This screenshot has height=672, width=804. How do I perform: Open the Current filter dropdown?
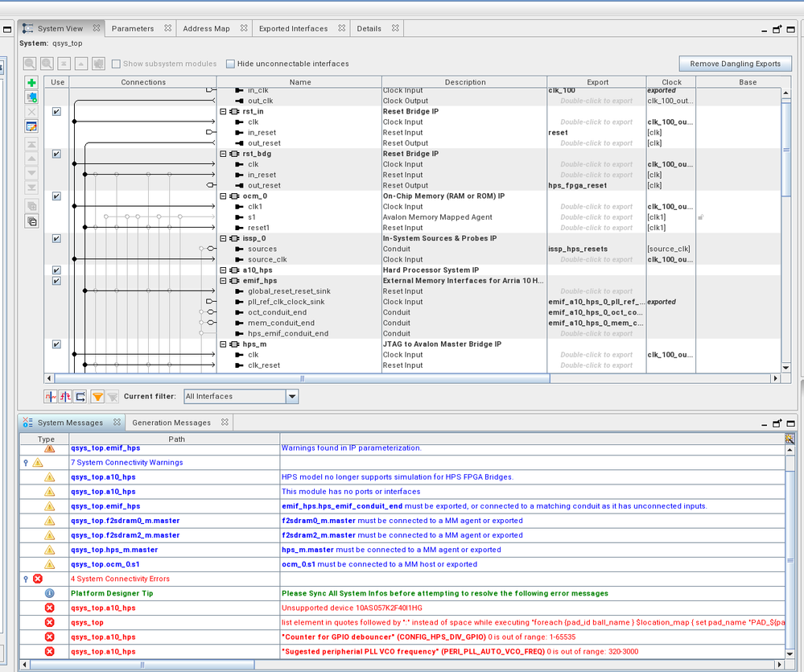(x=292, y=396)
